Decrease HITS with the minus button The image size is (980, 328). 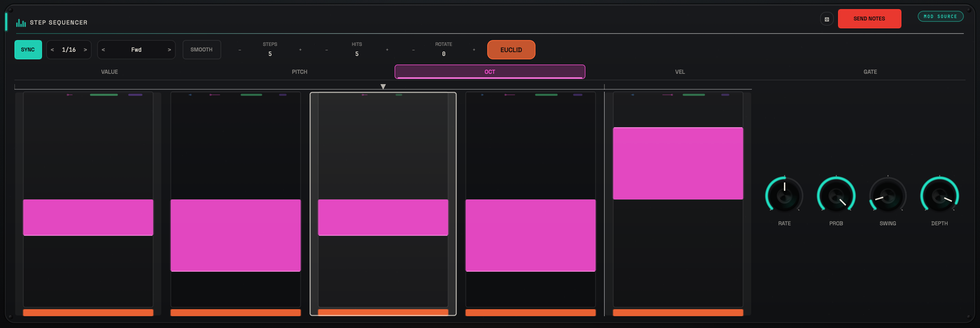326,50
